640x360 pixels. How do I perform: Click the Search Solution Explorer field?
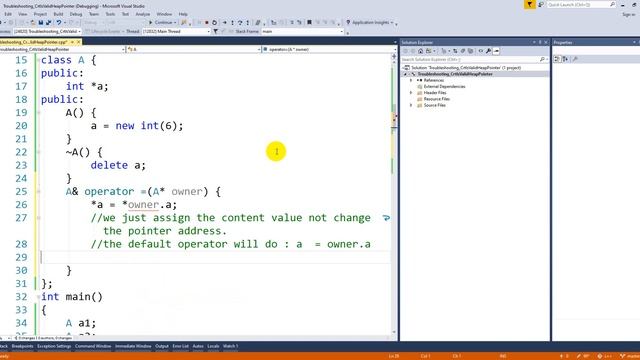(x=475, y=60)
